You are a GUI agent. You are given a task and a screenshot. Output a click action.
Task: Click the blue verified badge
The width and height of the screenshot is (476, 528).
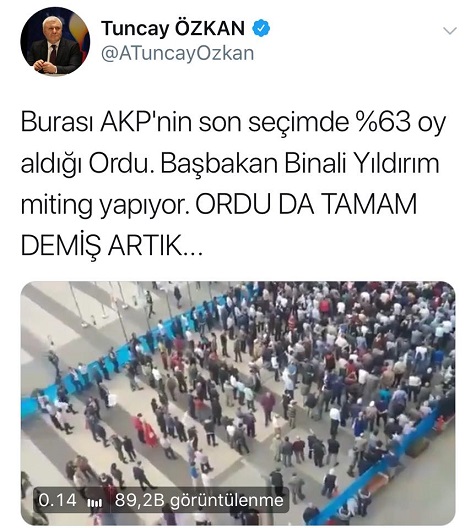(261, 28)
